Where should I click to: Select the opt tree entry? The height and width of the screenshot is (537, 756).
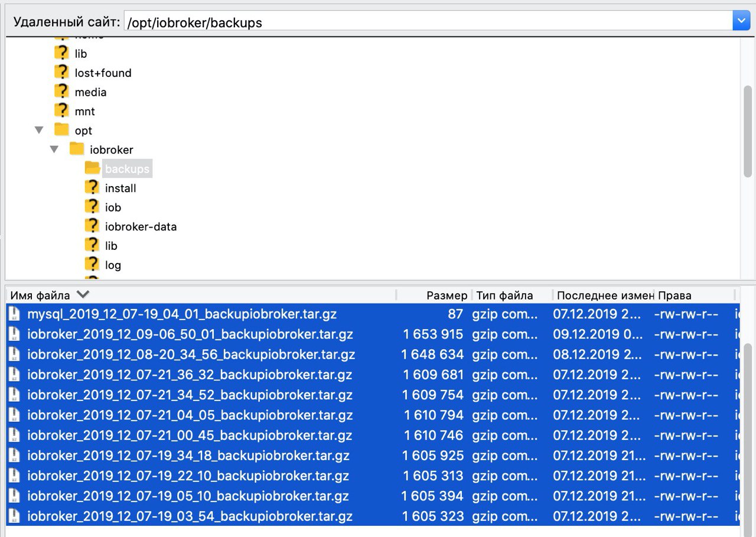[83, 131]
